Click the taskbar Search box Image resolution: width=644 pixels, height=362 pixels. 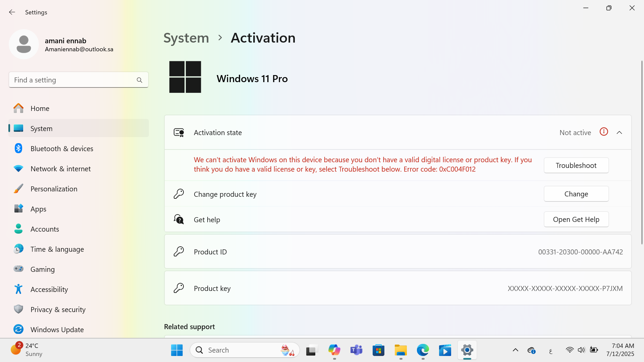[245, 350]
